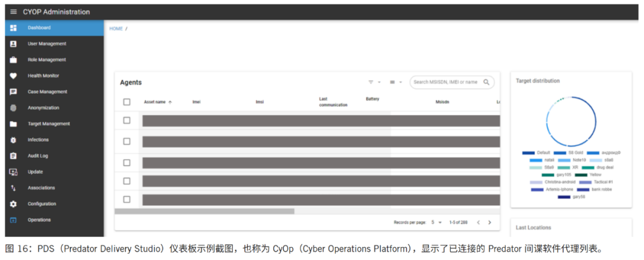
Task: Open the hamburger navigation menu
Action: 14,12
